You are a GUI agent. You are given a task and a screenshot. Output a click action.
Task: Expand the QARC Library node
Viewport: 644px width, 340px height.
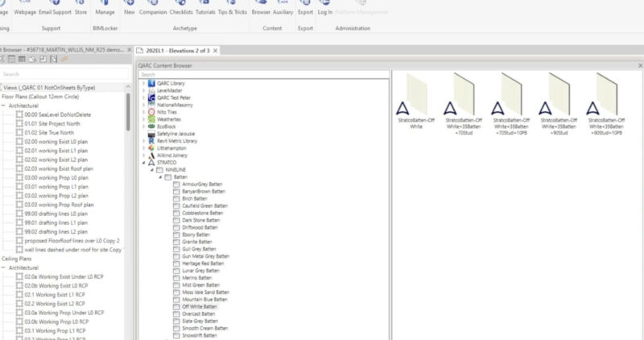[x=143, y=83]
